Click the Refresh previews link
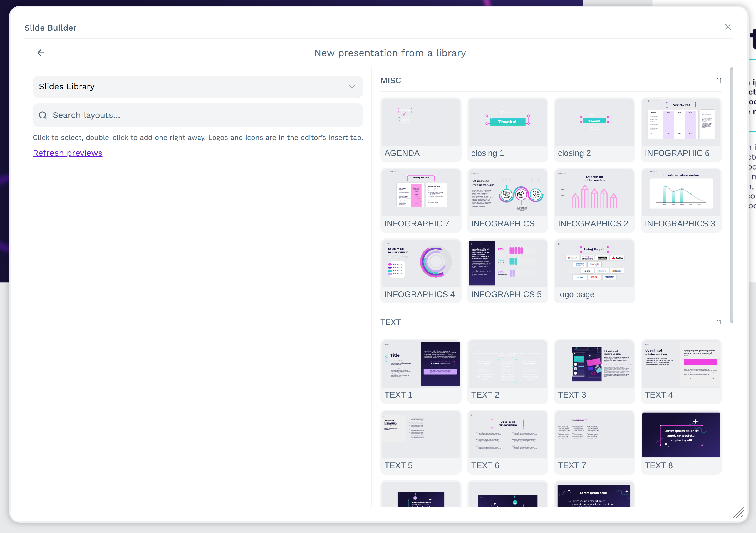756x533 pixels. point(68,153)
